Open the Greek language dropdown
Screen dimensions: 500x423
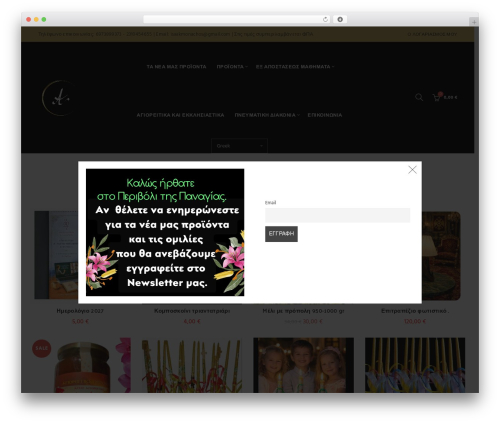click(239, 146)
